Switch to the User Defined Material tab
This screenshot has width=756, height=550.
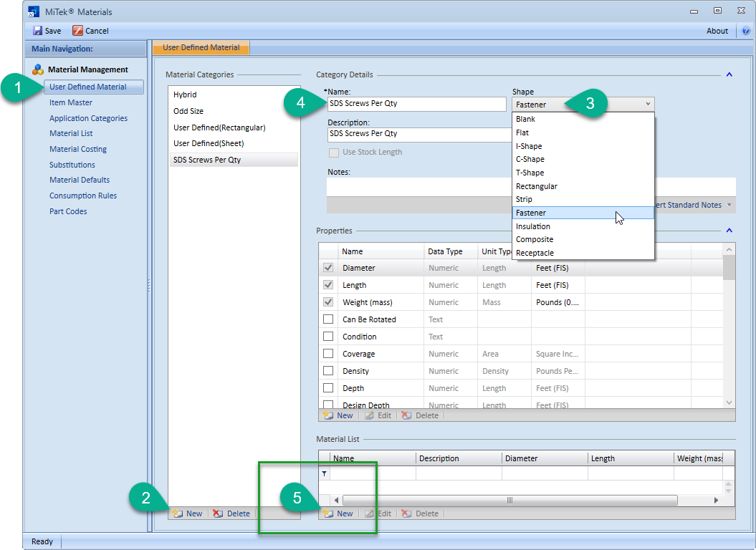[201, 47]
